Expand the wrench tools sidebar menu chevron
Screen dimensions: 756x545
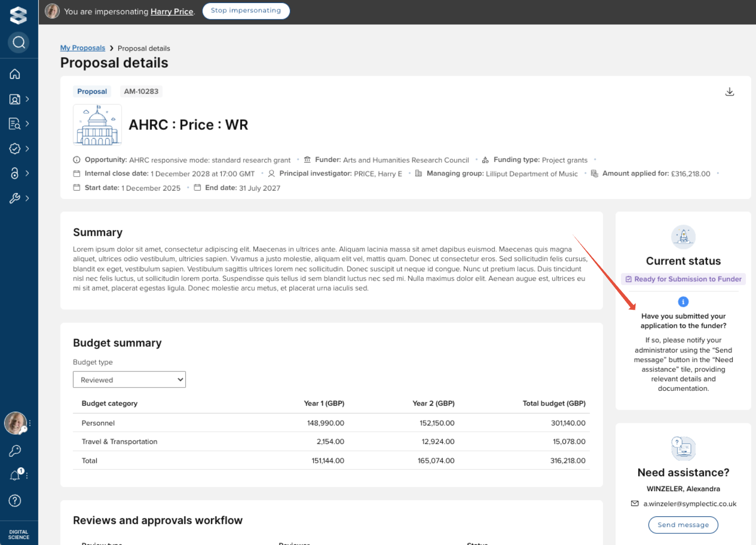point(27,198)
